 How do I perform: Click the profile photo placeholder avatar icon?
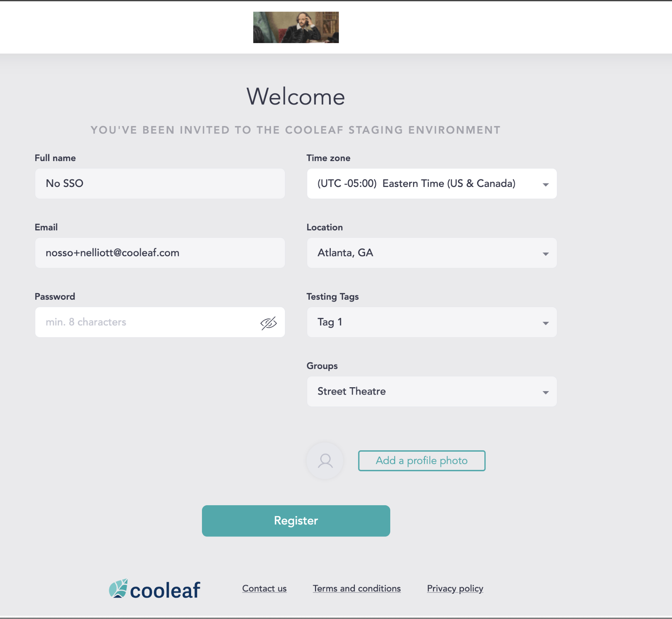click(325, 461)
